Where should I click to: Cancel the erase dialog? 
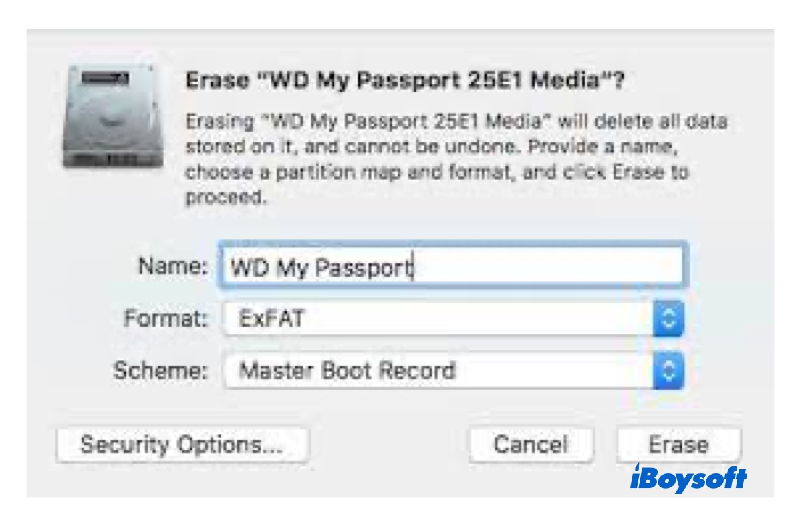pyautogui.click(x=530, y=444)
